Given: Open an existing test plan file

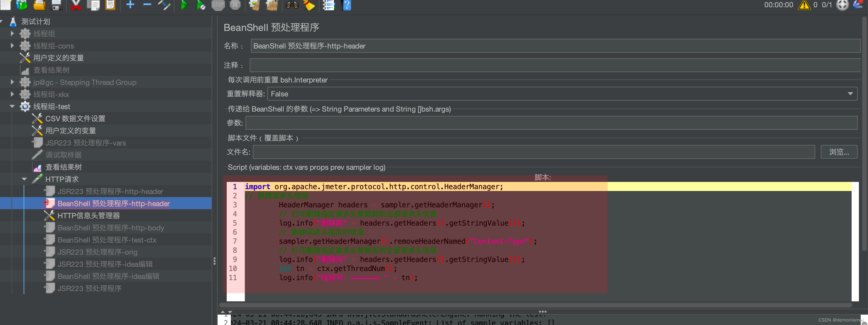Looking at the screenshot, I should (x=39, y=5).
